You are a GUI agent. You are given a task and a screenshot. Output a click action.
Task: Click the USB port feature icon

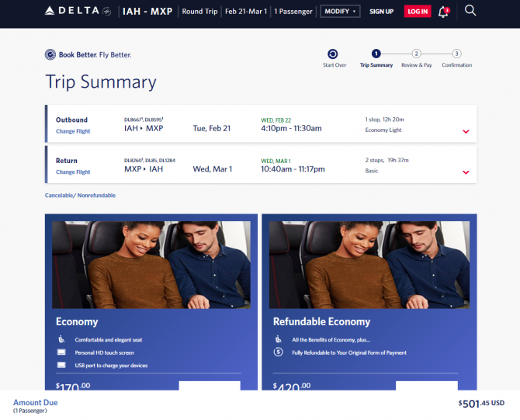tap(61, 365)
